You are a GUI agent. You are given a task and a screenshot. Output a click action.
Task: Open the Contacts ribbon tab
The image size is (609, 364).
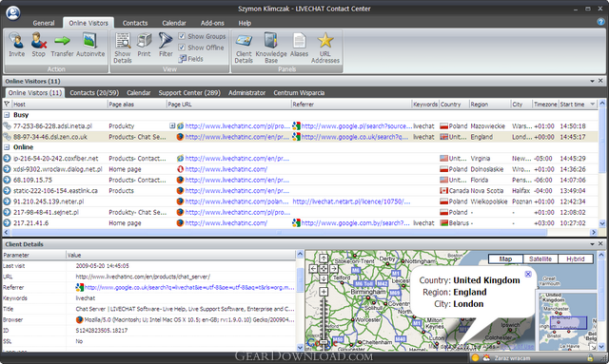135,23
